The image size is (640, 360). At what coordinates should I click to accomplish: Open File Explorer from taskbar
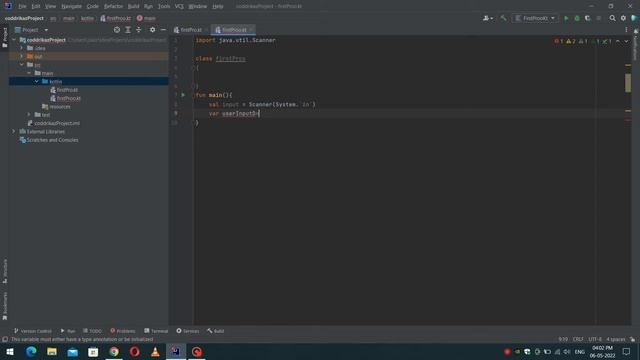[x=52, y=351]
